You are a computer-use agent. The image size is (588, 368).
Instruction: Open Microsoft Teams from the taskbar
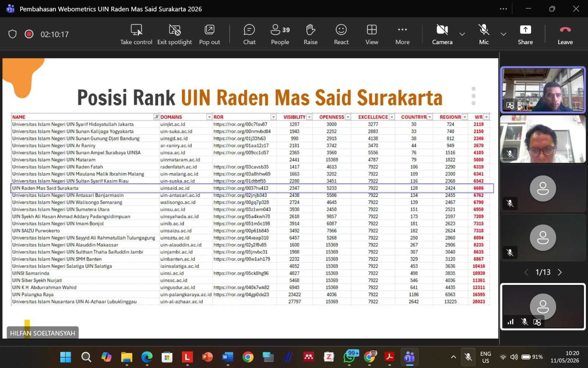click(409, 357)
